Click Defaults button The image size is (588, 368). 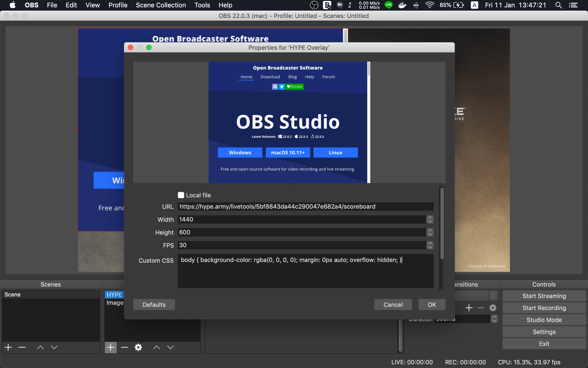154,305
